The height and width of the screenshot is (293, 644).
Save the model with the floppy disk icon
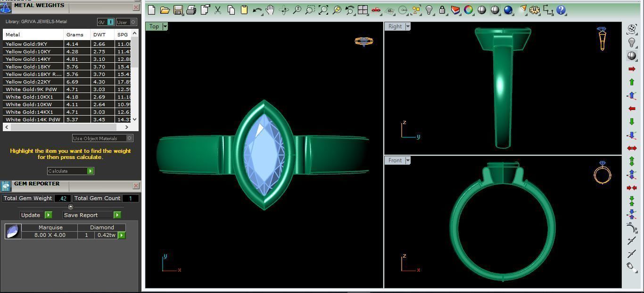(178, 10)
